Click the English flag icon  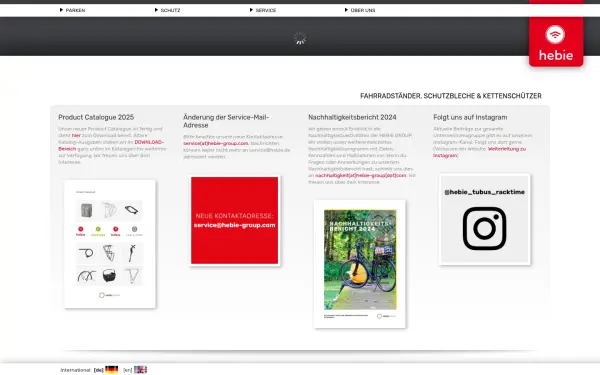pos(140,370)
